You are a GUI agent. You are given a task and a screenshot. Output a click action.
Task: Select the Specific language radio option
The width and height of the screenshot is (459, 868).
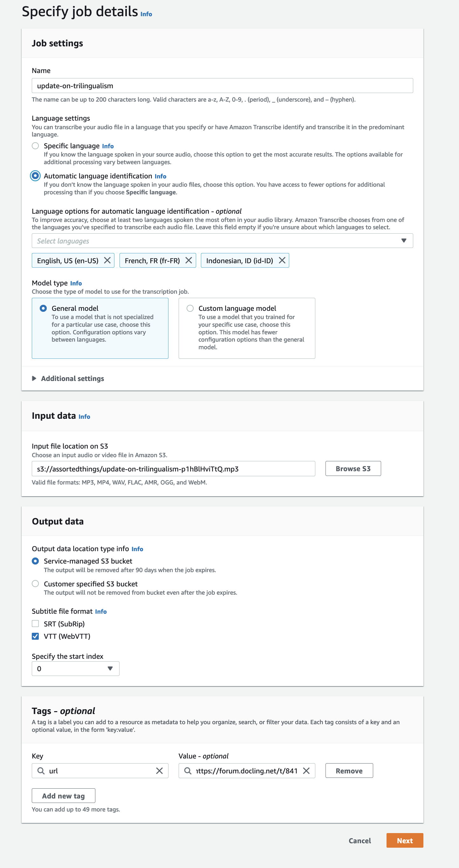pos(35,145)
